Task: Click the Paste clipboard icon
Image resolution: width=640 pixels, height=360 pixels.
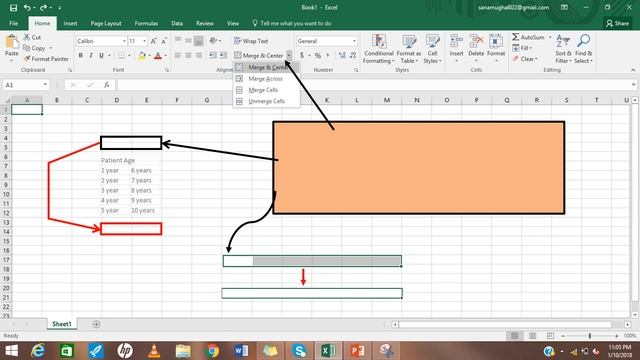Action: (x=12, y=42)
